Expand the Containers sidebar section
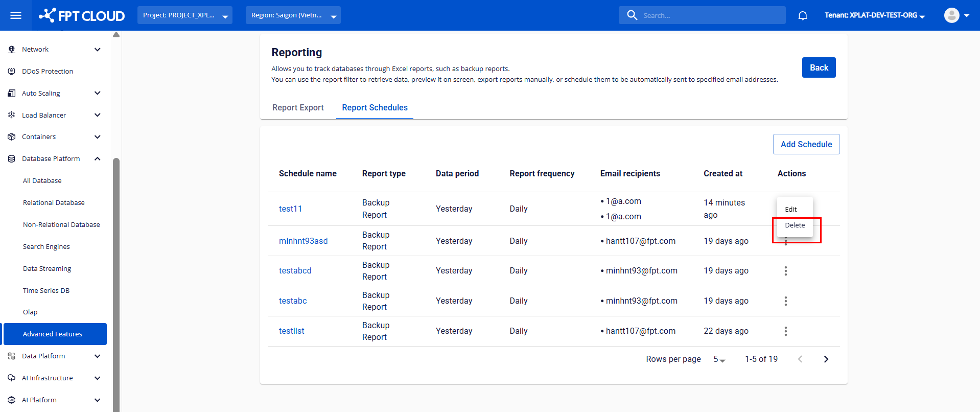The height and width of the screenshot is (412, 980). tap(98, 137)
